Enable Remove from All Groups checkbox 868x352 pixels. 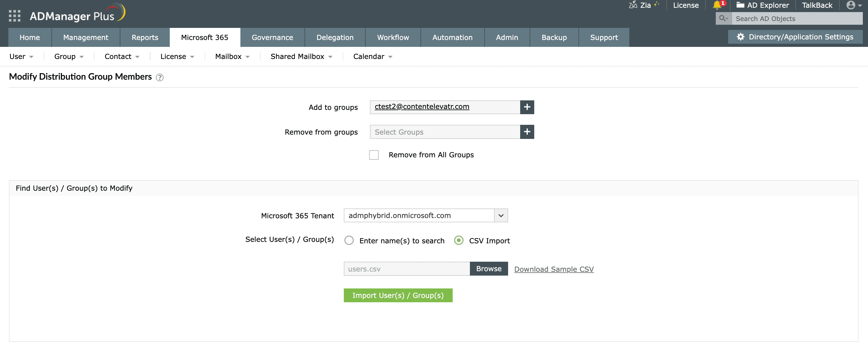click(x=374, y=155)
